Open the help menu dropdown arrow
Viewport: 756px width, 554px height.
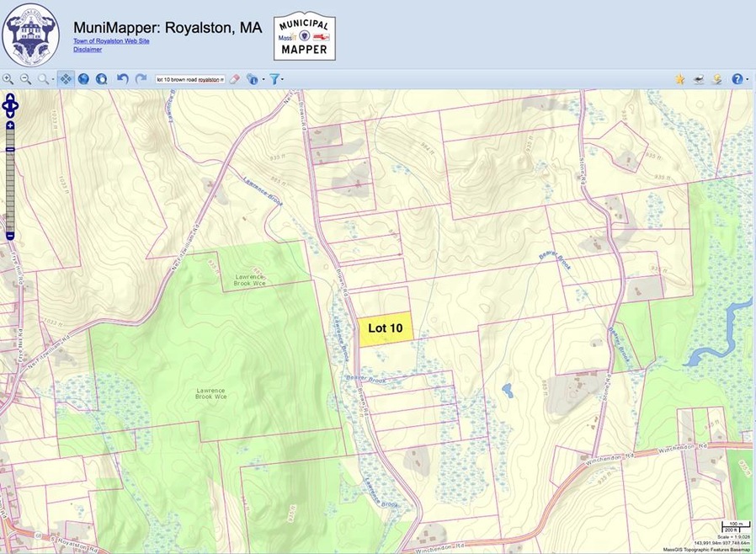747,79
